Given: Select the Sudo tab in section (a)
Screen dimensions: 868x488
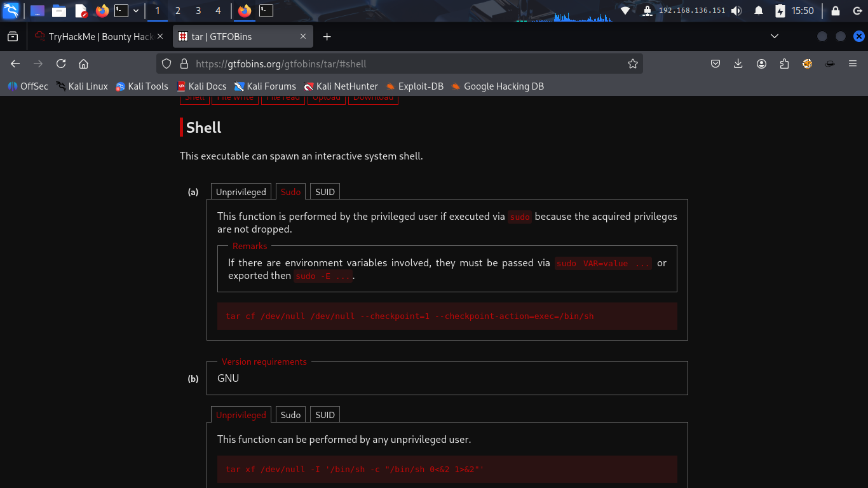Looking at the screenshot, I should coord(290,192).
